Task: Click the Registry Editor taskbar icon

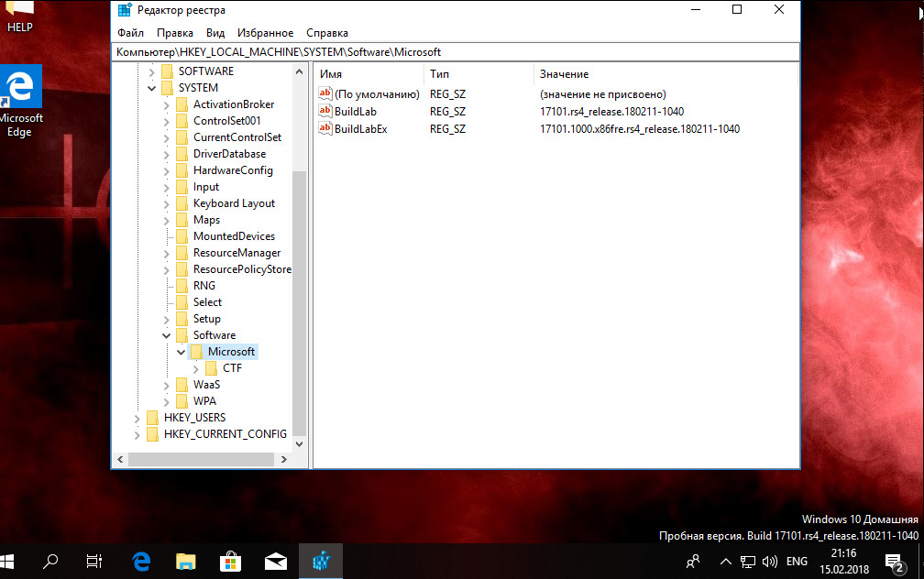Action: tap(321, 562)
